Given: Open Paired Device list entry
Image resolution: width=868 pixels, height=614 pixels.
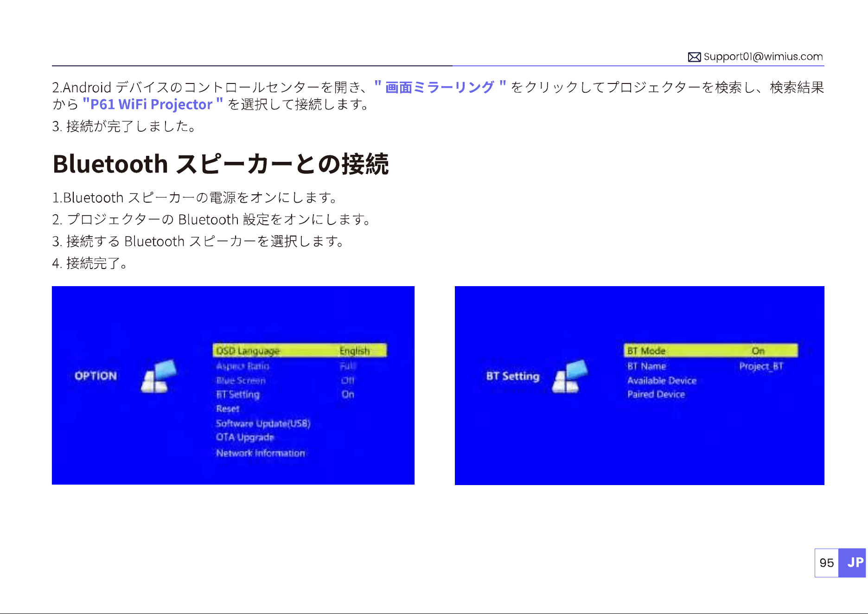Looking at the screenshot, I should (x=656, y=395).
